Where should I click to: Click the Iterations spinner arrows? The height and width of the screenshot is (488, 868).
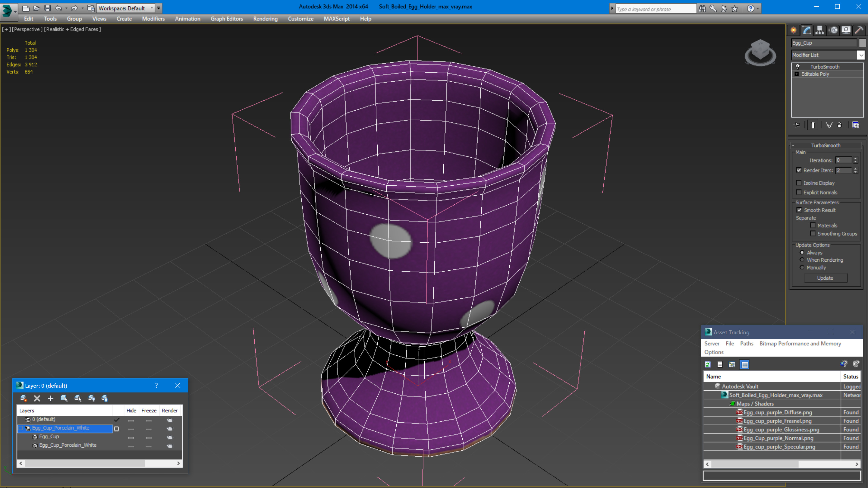[855, 160]
